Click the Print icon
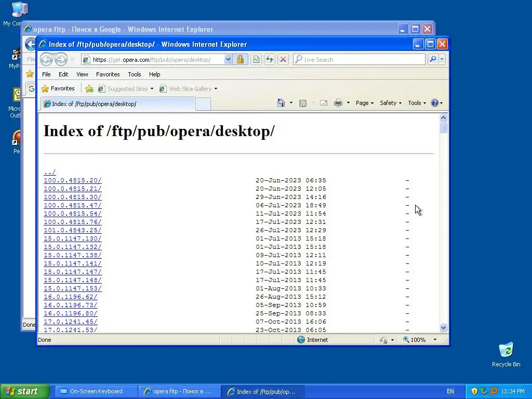Viewport: 532px width, 399px height. tap(338, 103)
